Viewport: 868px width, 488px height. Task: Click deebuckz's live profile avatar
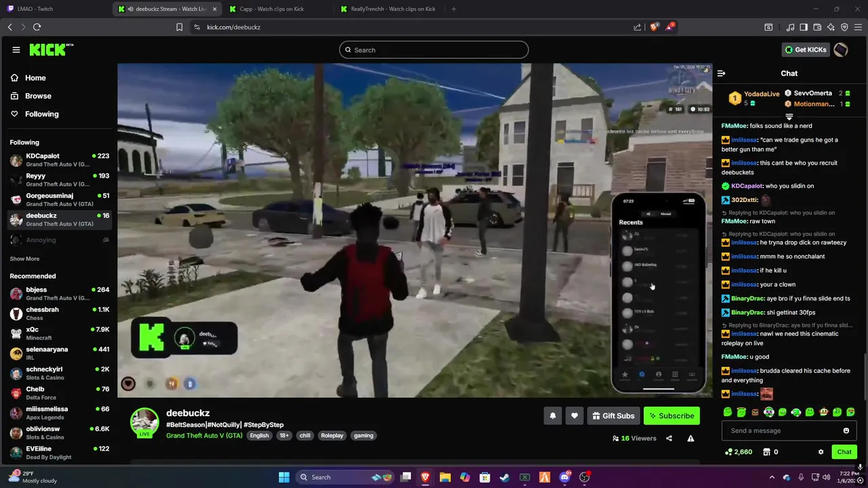(x=144, y=422)
